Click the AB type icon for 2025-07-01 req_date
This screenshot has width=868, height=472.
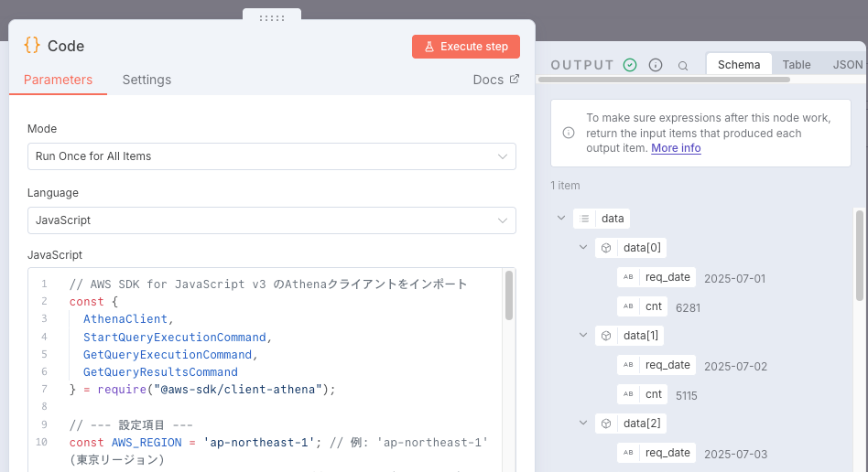(628, 277)
